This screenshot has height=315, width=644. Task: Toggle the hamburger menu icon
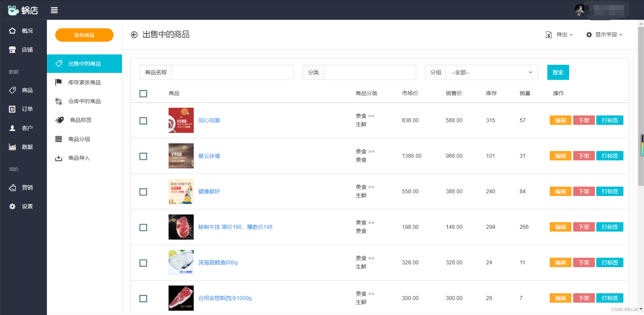[x=54, y=10]
